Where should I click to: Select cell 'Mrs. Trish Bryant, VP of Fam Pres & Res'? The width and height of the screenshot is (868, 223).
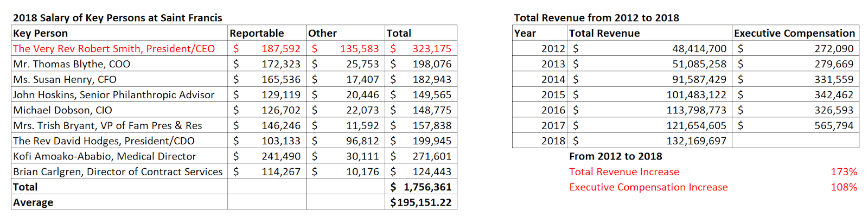tap(119, 125)
